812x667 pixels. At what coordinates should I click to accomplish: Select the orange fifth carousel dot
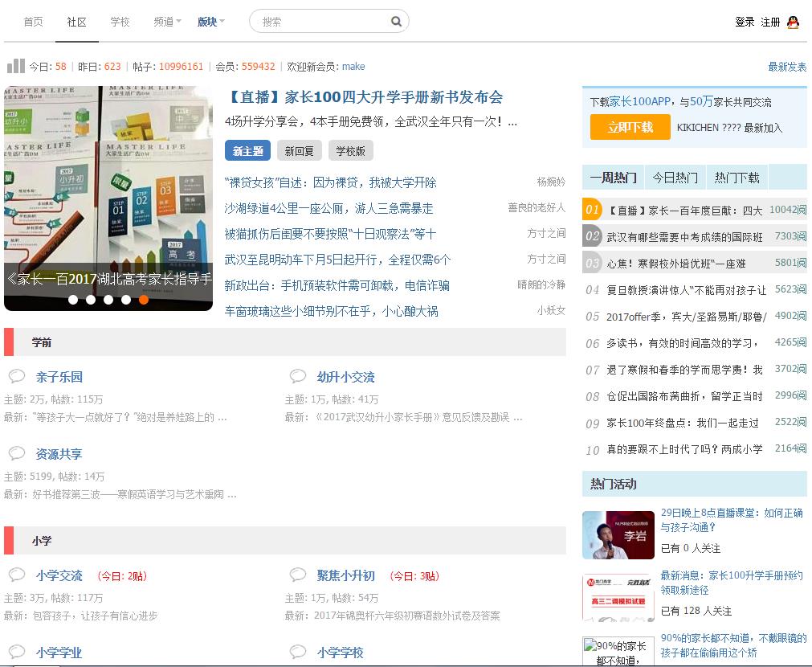144,300
